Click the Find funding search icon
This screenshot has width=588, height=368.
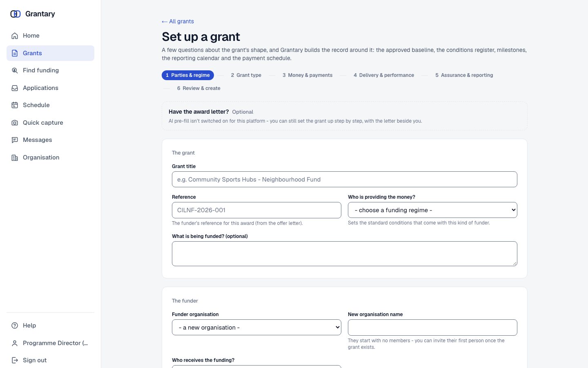click(x=15, y=70)
